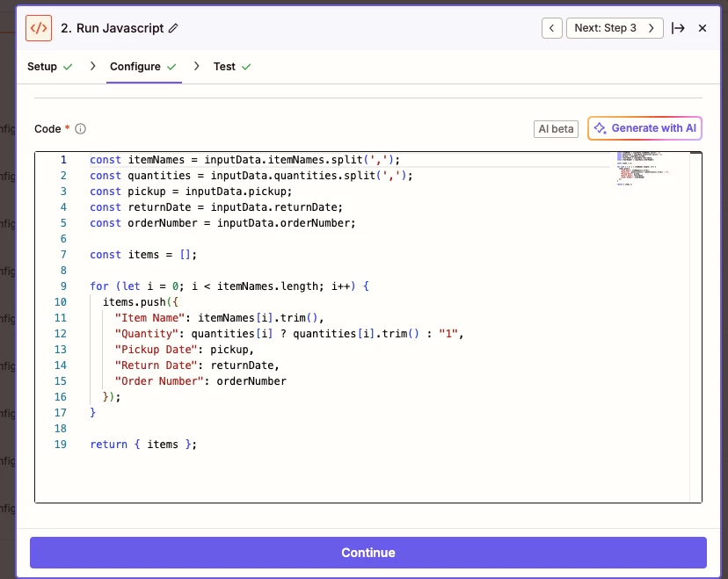Switch to the Test tab

point(232,67)
